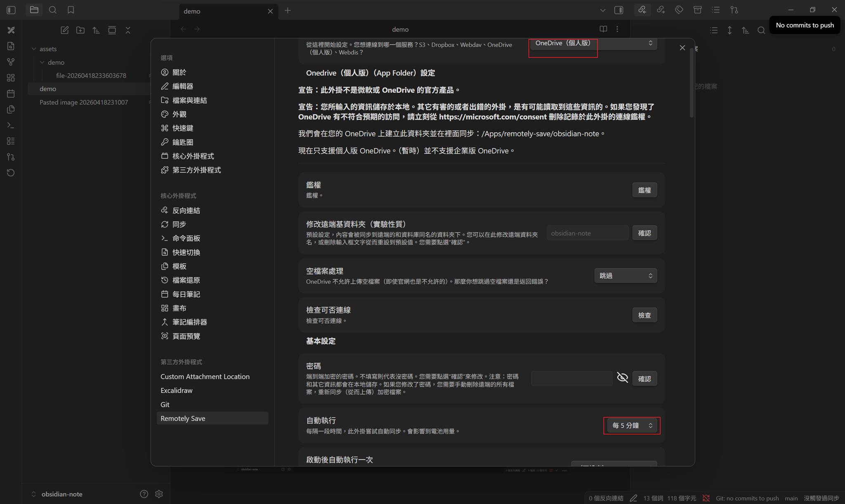Open Git plugin settings
This screenshot has height=504, width=845.
[165, 405]
